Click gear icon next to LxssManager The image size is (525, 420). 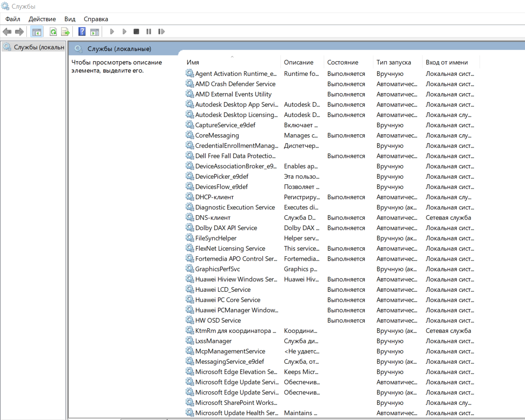pyautogui.click(x=190, y=341)
